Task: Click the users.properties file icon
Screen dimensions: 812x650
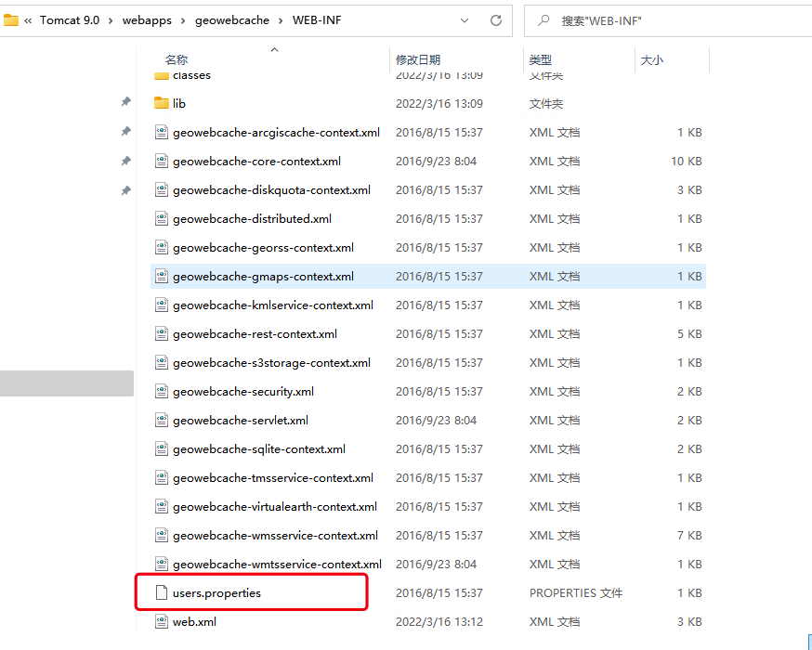Action: coord(161,592)
